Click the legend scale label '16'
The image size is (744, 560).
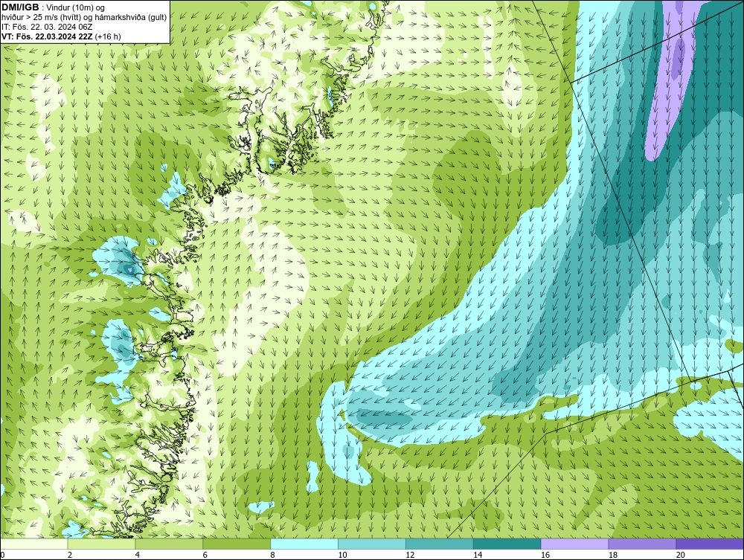point(545,555)
